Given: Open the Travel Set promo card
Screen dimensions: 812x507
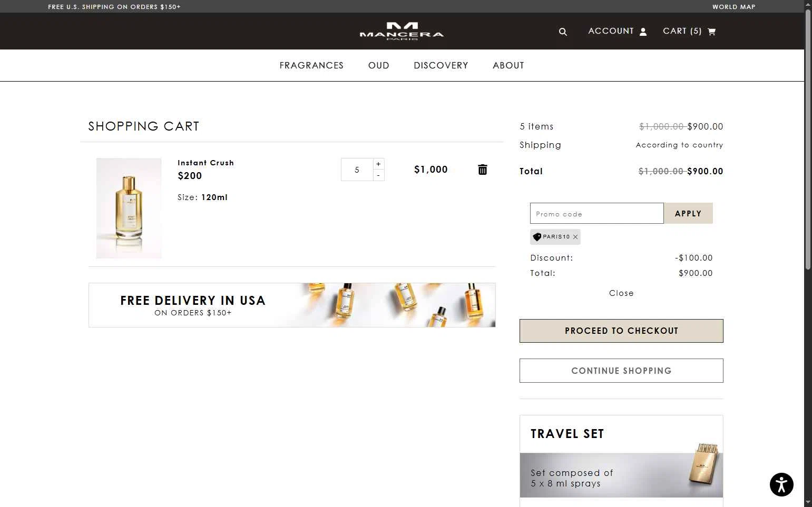Looking at the screenshot, I should point(621,461).
